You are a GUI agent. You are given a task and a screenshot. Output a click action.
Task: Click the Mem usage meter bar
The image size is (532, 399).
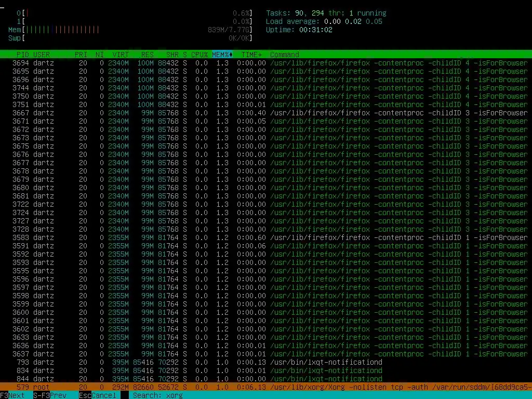[x=130, y=30]
